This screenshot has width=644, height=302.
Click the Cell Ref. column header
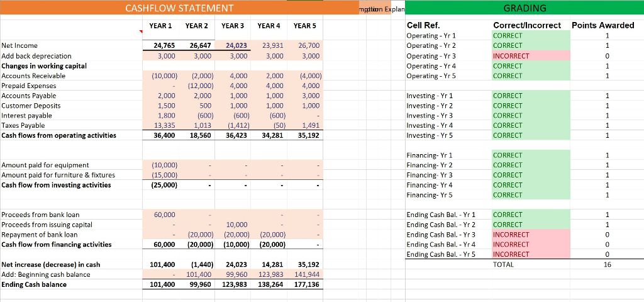423,25
